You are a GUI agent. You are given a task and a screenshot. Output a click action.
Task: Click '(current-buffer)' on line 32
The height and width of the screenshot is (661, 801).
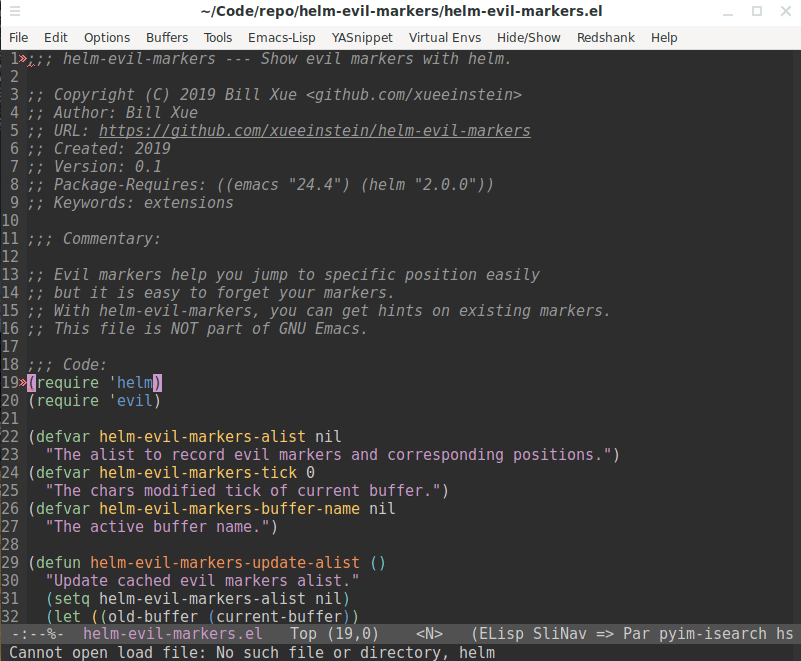tap(279, 617)
